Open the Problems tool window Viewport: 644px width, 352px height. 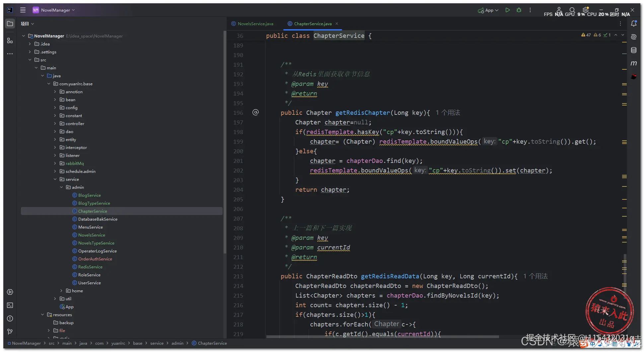click(x=10, y=318)
